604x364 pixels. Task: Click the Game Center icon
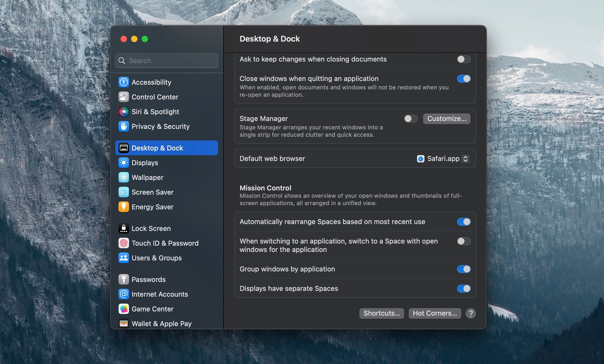124,309
